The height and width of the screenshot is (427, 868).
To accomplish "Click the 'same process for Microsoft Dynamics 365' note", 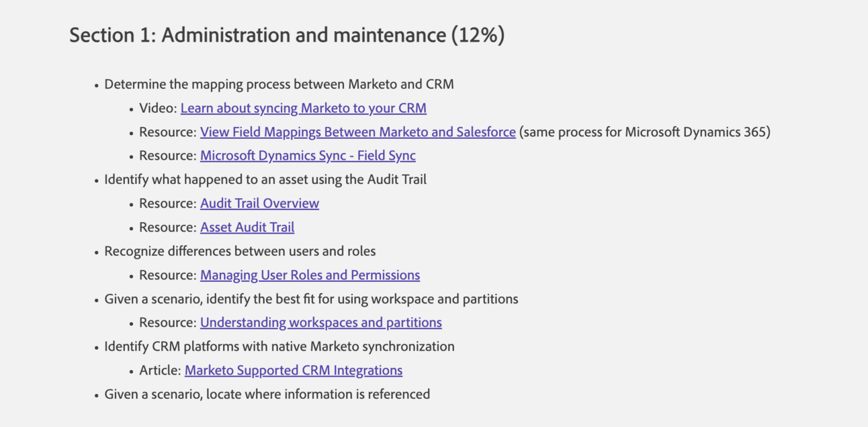I will tap(644, 132).
